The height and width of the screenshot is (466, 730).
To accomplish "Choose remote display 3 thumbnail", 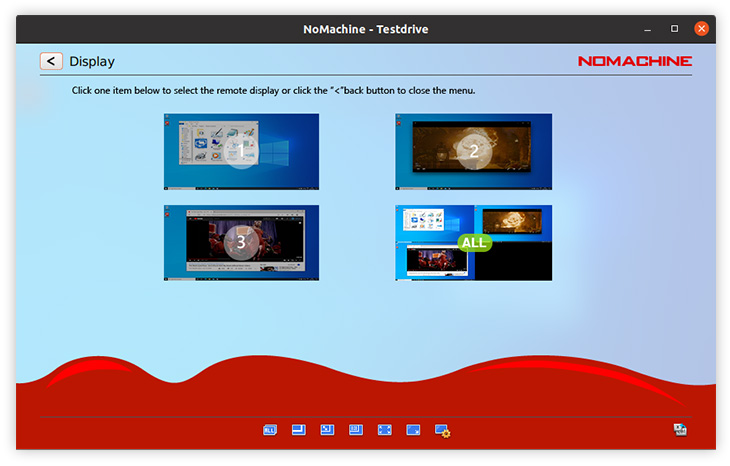I will pyautogui.click(x=241, y=242).
